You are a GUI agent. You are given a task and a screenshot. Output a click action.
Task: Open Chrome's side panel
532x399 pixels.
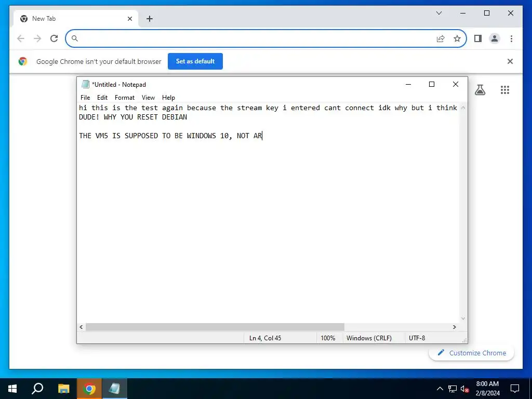[x=478, y=38]
